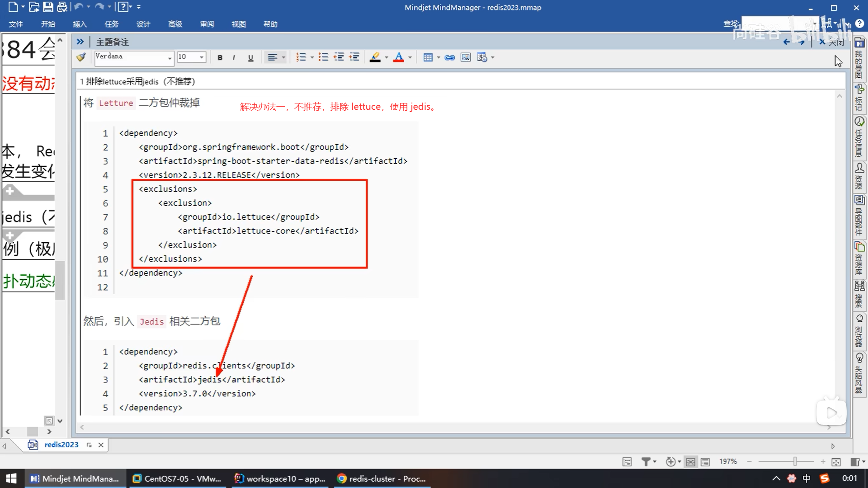This screenshot has height=488, width=868.
Task: Open the 插入 menu
Action: click(80, 24)
